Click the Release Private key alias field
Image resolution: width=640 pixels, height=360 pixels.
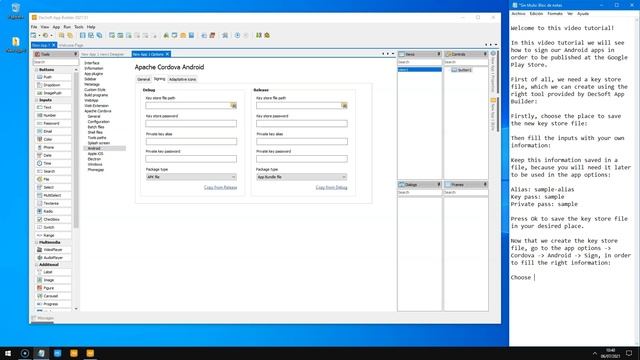302,142
